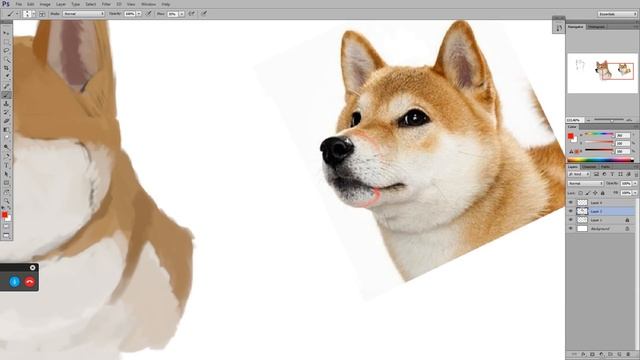This screenshot has height=360, width=640.
Task: Select the Clone Stamp tool
Action: point(6,104)
